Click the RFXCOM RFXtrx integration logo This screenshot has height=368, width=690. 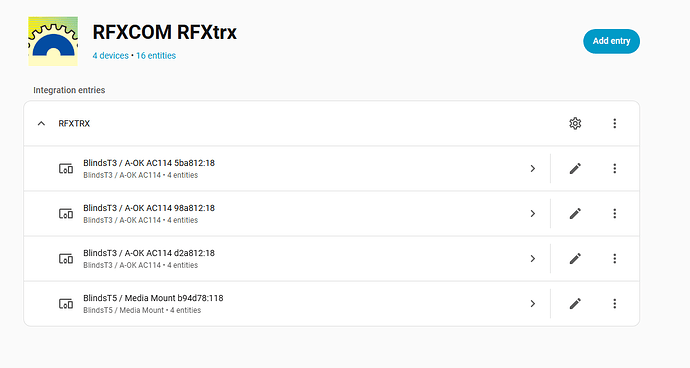tap(53, 41)
